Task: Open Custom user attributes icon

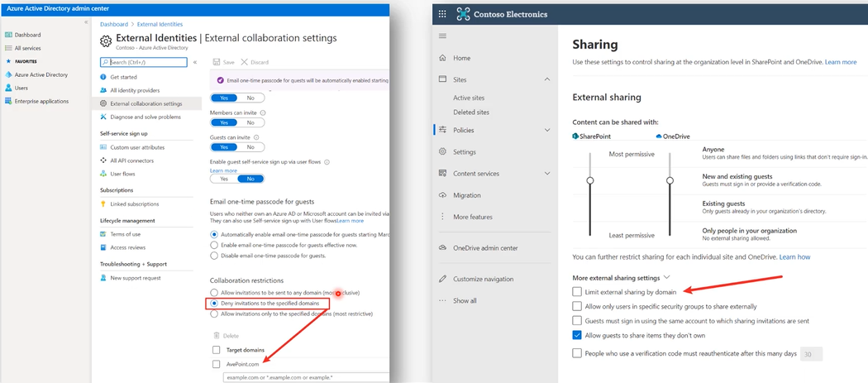Action: 103,147
